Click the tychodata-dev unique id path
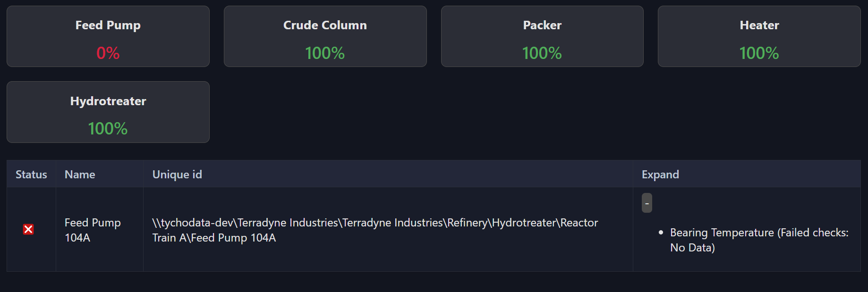Screen dimensions: 868x292 tap(374, 230)
